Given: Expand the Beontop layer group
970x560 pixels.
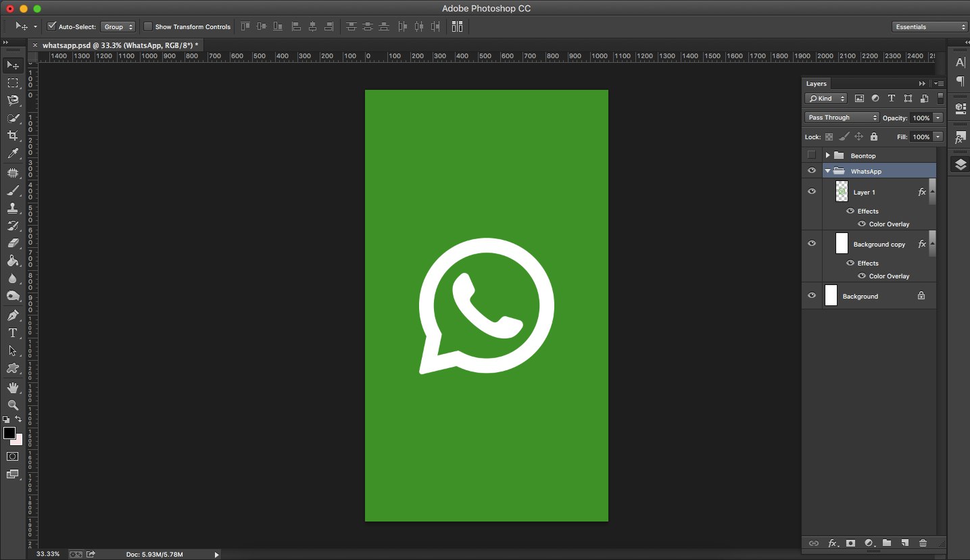Looking at the screenshot, I should click(826, 155).
